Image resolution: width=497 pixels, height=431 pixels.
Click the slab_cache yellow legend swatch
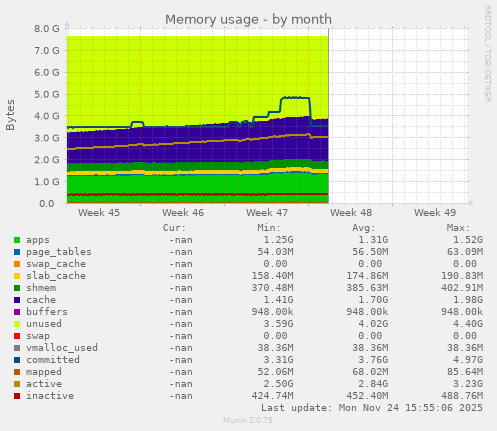(17, 276)
